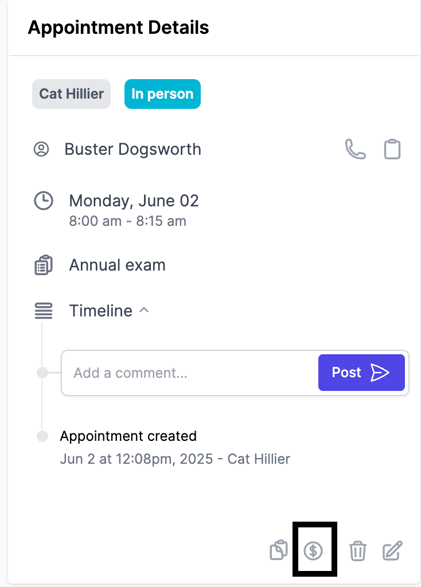Select the Cat Hillier tag

[71, 94]
